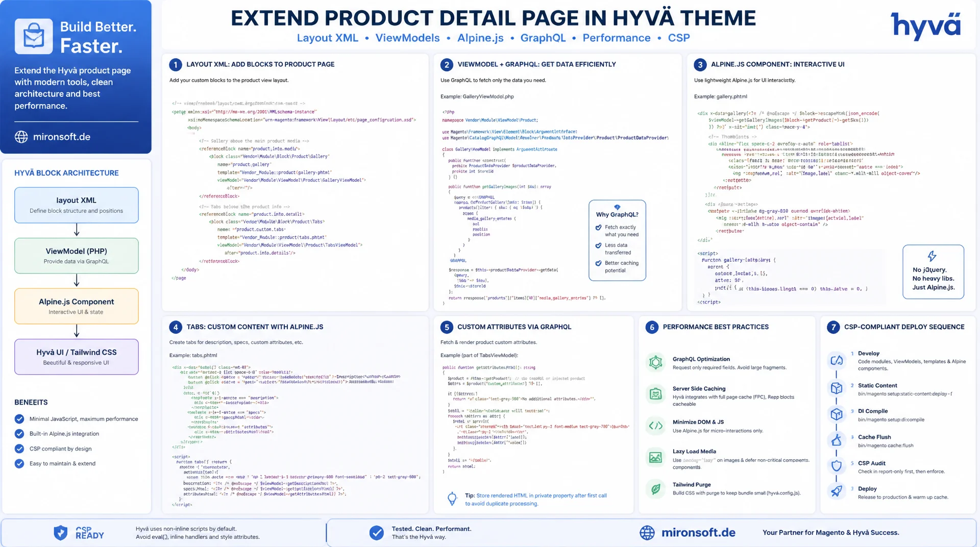Viewport: 980px width, 547px height.
Task: Click section heading 'LAYOUT XML: ADD BLOCKS TO PRODUCT PAGE'
Action: (x=260, y=64)
